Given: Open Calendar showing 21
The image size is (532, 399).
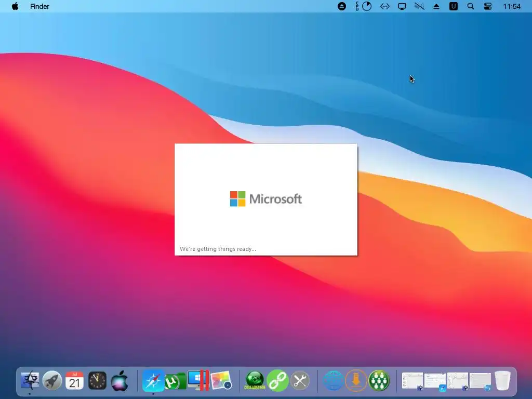Looking at the screenshot, I should pos(75,380).
